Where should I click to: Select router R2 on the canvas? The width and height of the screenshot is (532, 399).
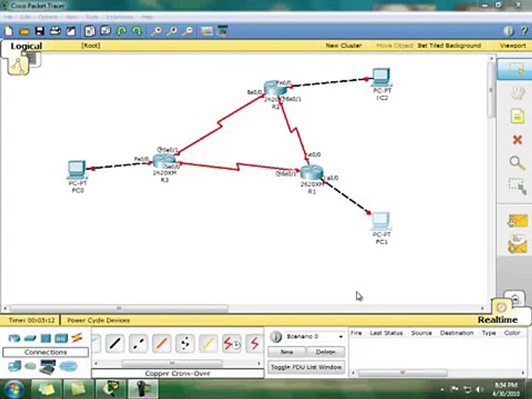275,88
